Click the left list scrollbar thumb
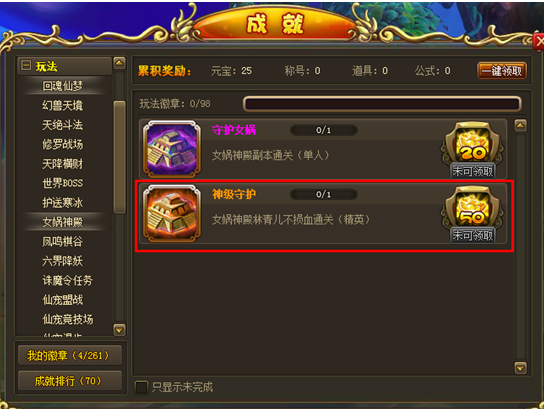Screen dimensions: 544x409 pyautogui.click(x=119, y=157)
